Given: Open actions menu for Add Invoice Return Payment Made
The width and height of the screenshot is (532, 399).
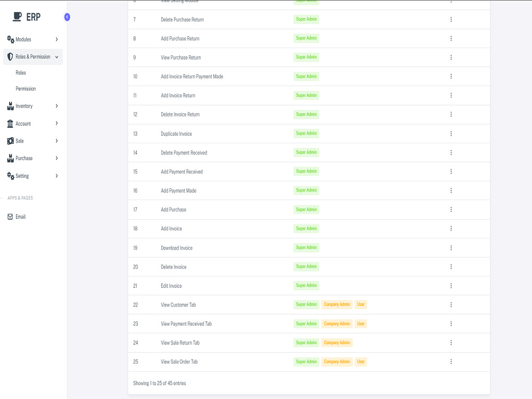Looking at the screenshot, I should pyautogui.click(x=451, y=76).
